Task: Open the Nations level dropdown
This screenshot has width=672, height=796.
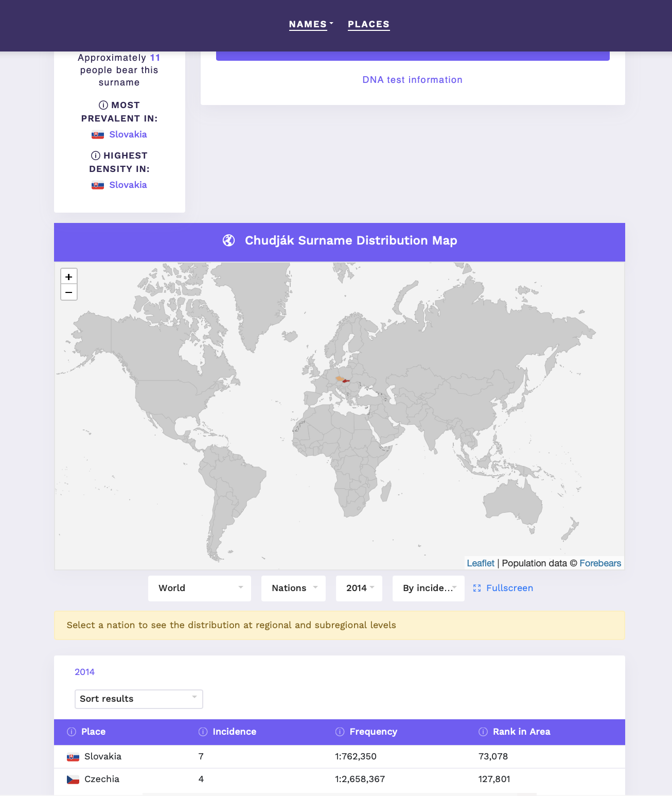Action: (x=293, y=588)
